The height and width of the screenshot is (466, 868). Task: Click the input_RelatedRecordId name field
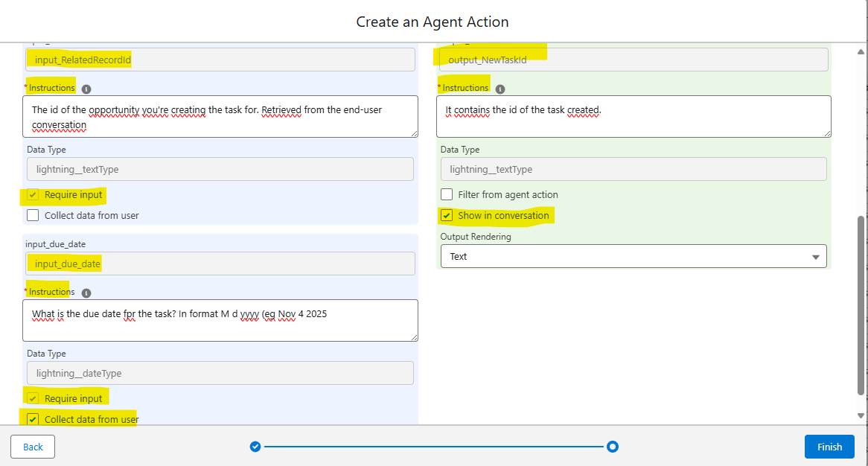click(x=220, y=60)
